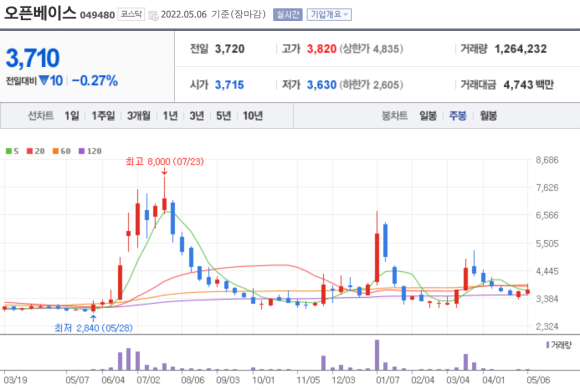
Task: Open the 기업개요 dropdown
Action: [329, 14]
